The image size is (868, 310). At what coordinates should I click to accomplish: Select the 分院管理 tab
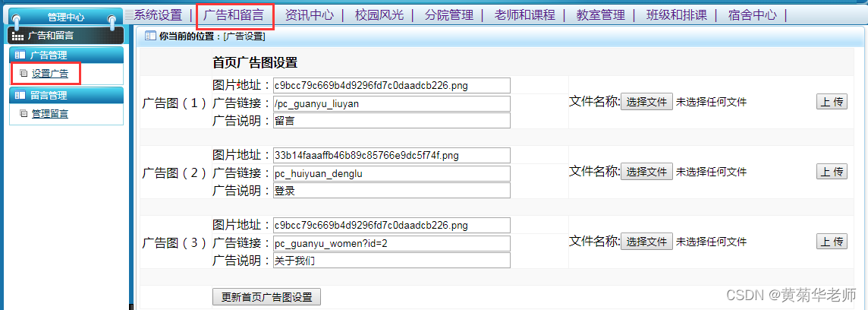coord(449,15)
